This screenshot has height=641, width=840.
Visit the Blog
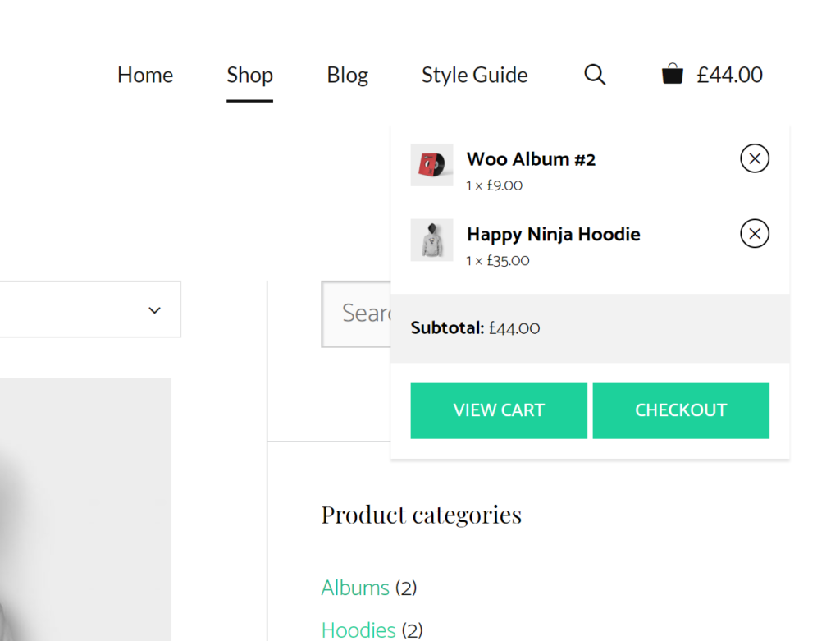347,75
